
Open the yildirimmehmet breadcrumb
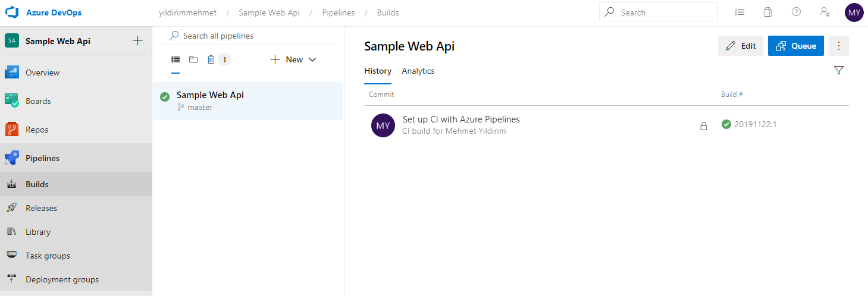[188, 12]
